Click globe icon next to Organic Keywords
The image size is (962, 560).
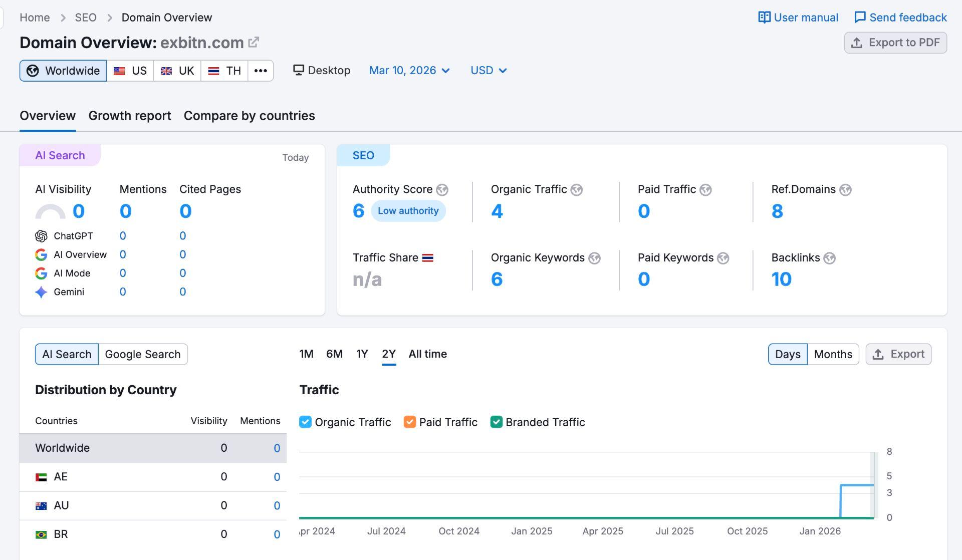coord(594,258)
